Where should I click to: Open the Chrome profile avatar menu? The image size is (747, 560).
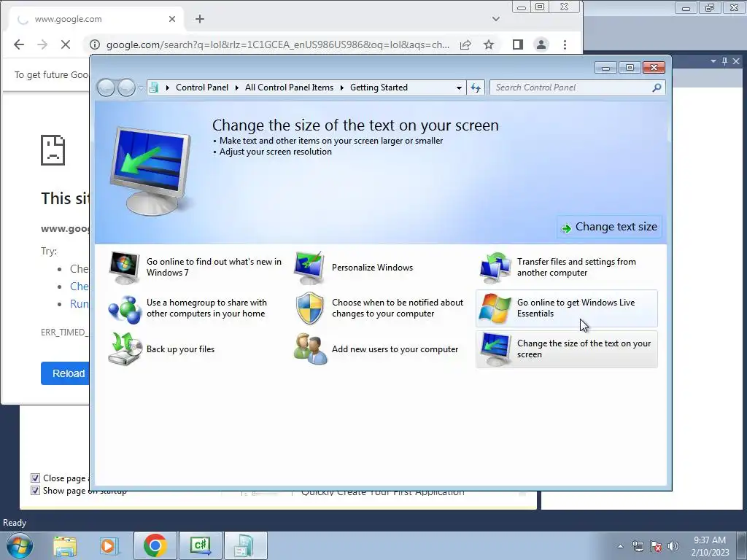541,44
